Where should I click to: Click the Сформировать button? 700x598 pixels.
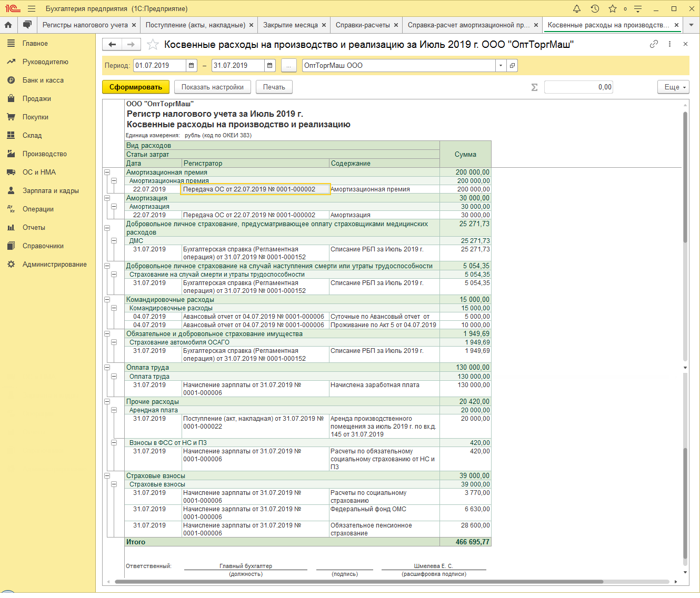tap(136, 87)
